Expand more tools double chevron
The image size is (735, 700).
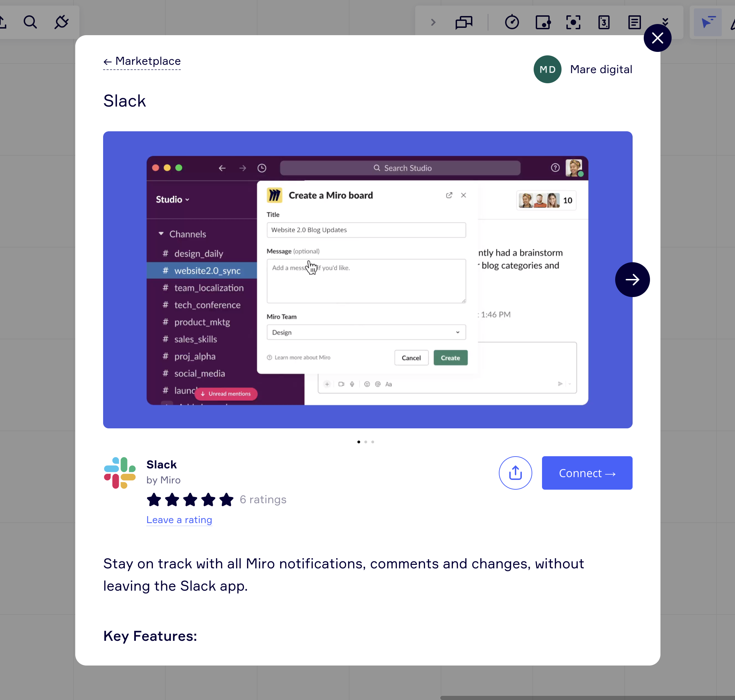click(x=665, y=20)
